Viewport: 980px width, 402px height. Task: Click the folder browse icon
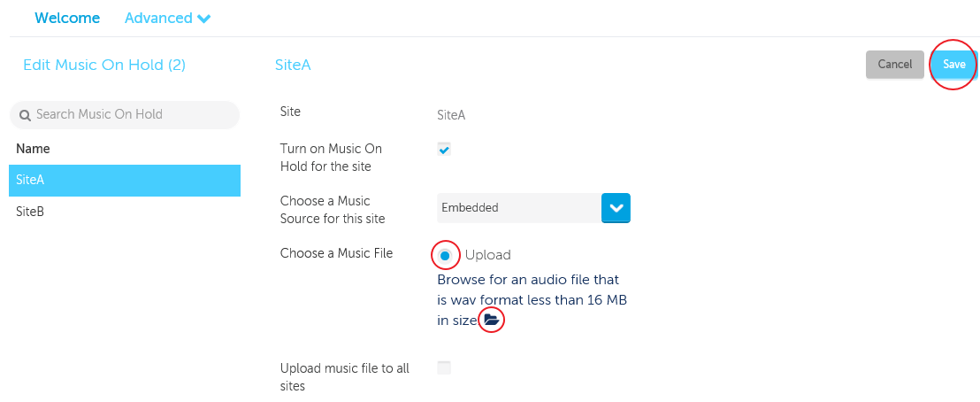coord(492,321)
